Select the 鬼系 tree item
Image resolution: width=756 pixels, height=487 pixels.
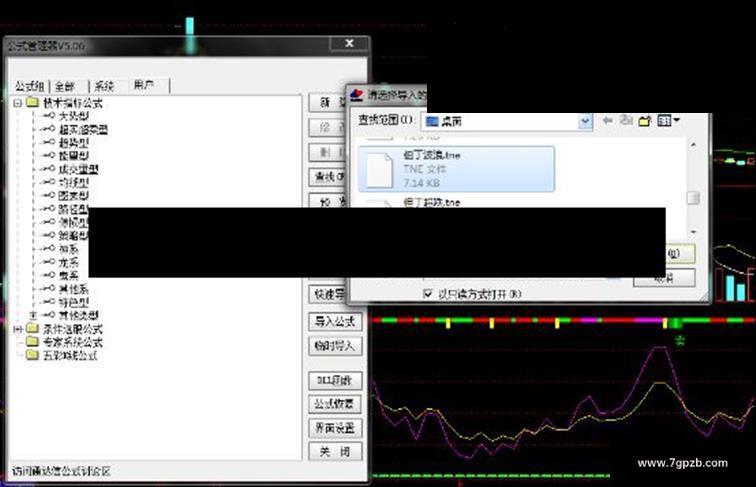68,275
